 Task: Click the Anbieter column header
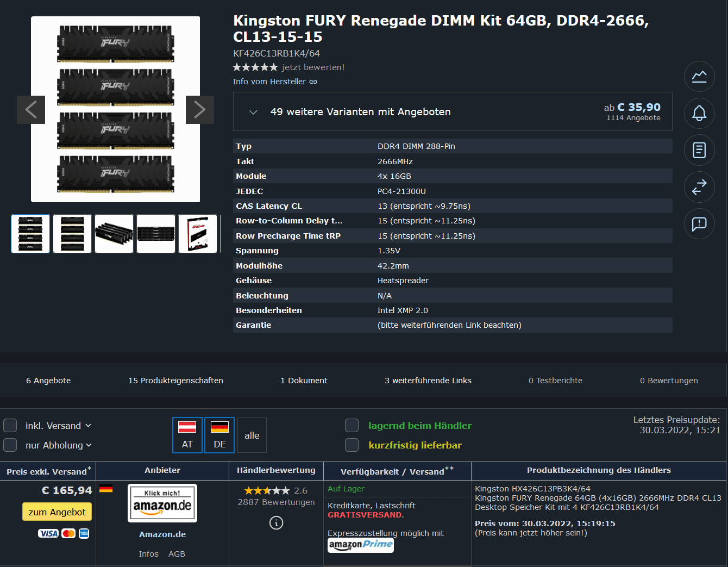coord(162,471)
